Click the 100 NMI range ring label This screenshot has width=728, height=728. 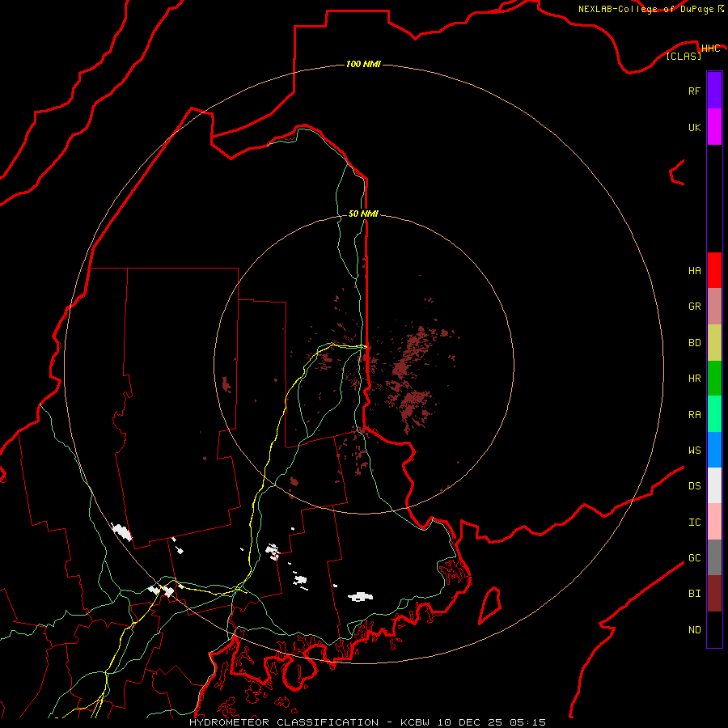[x=363, y=64]
